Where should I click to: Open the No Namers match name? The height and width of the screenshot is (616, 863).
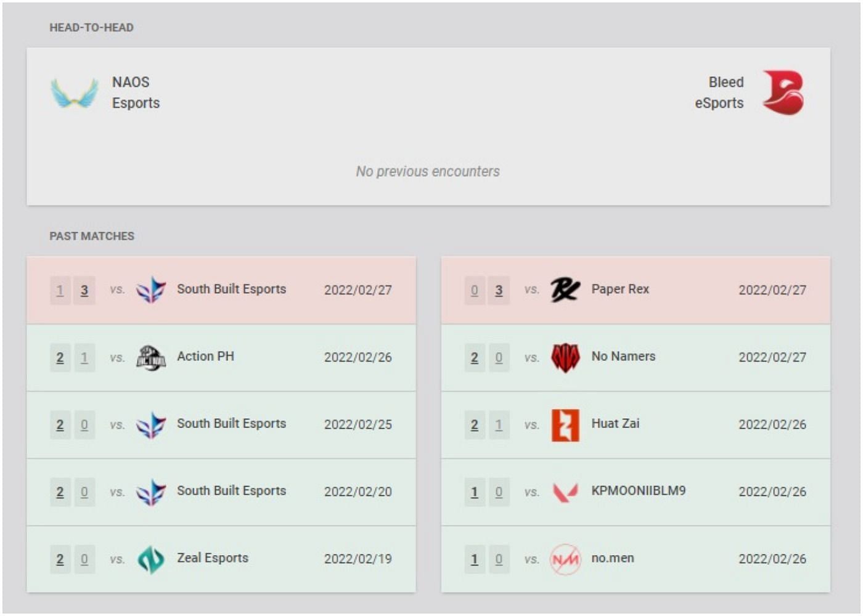point(623,356)
